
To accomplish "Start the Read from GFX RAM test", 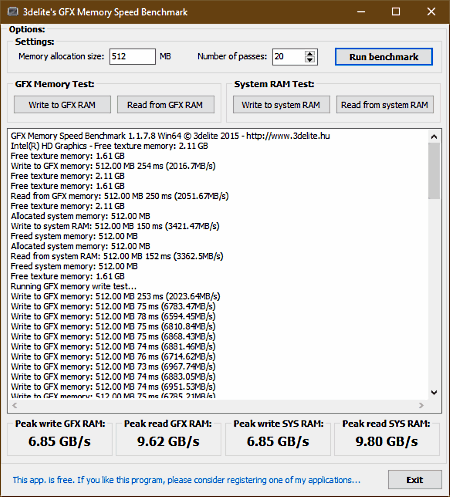I will (x=165, y=105).
